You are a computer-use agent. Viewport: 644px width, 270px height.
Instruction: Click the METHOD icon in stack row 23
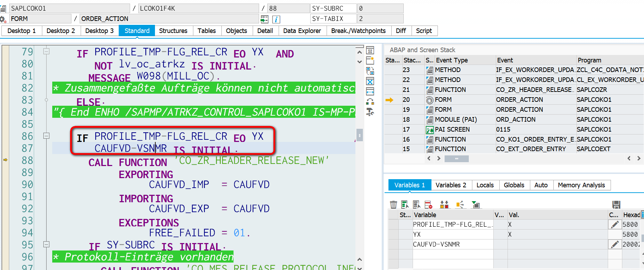pyautogui.click(x=429, y=70)
